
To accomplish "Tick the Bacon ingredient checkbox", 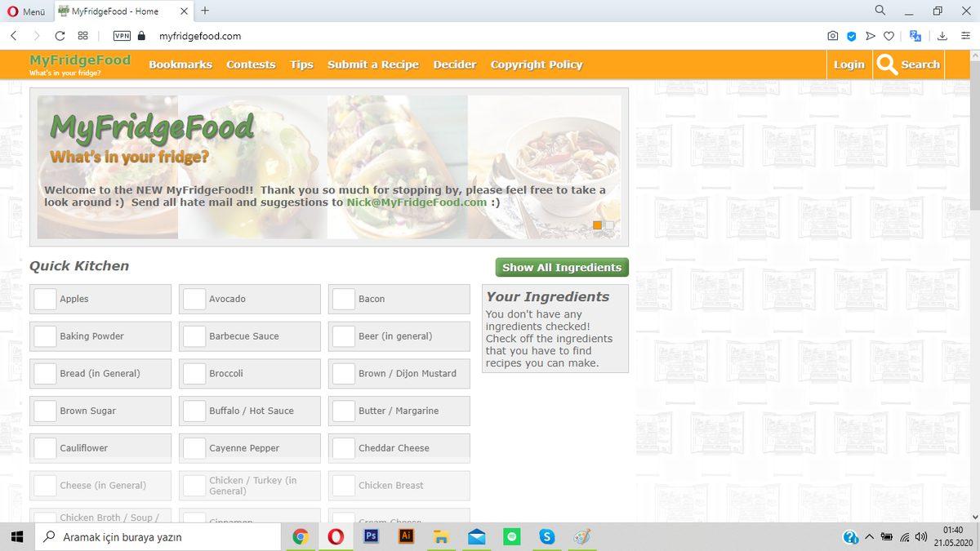I will (x=344, y=299).
